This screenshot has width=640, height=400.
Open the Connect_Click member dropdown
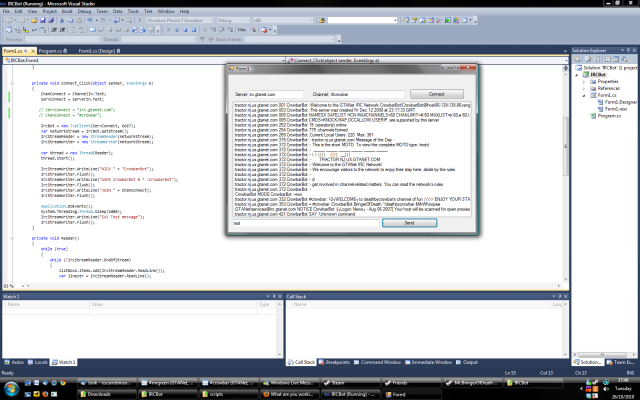coord(427,60)
